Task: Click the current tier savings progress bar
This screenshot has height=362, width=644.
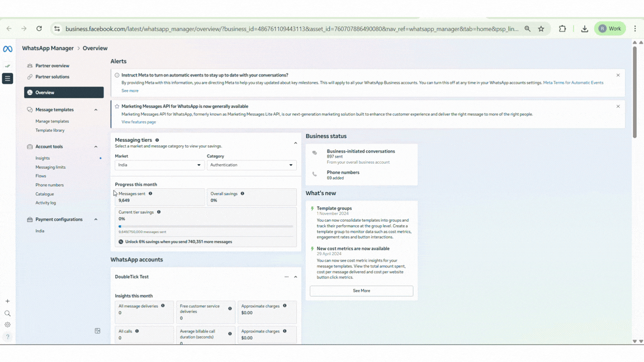Action: (206, 226)
